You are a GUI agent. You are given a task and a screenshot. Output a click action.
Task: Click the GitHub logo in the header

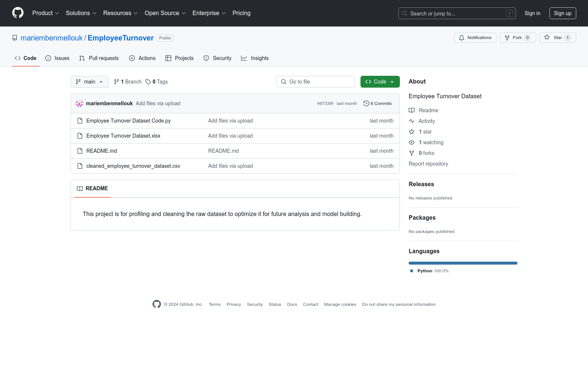[x=18, y=13]
